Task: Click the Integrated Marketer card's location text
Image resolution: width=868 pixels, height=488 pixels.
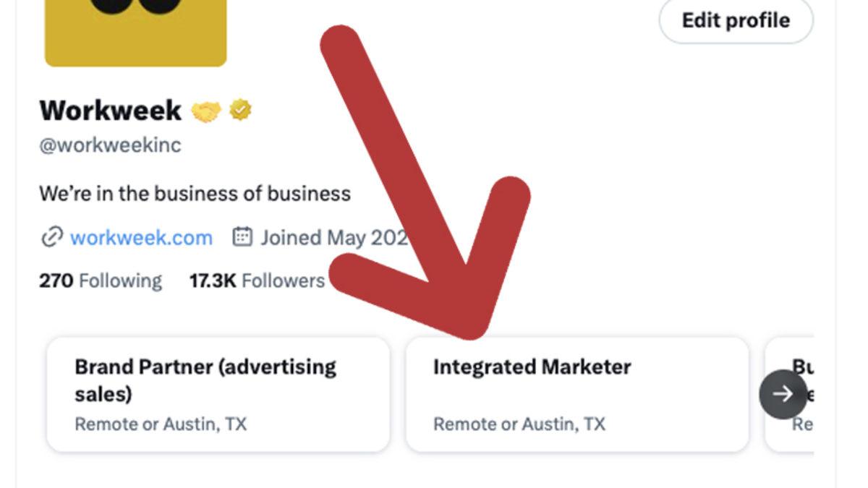Action: coord(519,424)
